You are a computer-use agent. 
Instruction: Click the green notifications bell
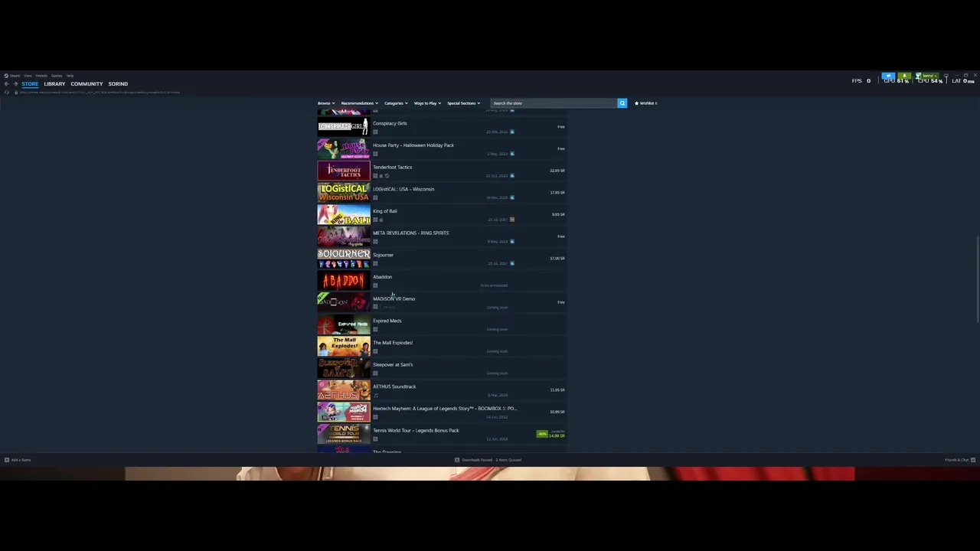[904, 76]
